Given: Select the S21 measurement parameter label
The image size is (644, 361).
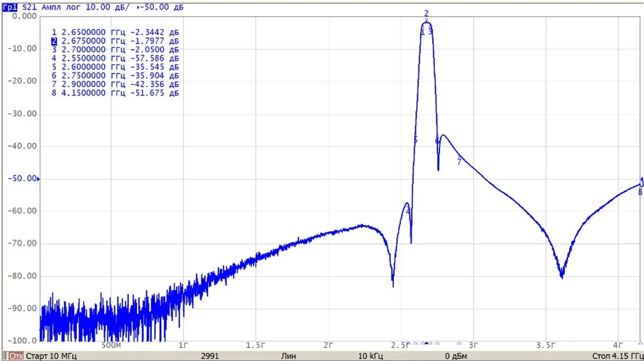Looking at the screenshot, I should (30, 7).
